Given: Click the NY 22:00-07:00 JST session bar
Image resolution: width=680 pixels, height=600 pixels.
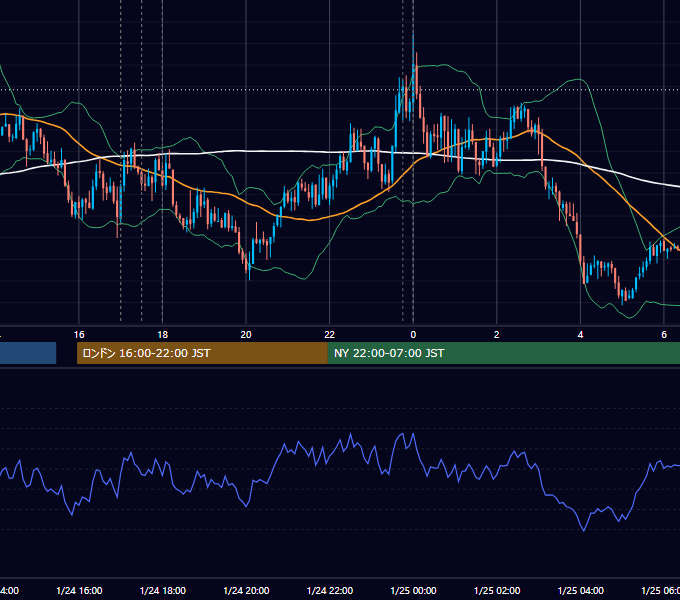Looking at the screenshot, I should coord(503,353).
